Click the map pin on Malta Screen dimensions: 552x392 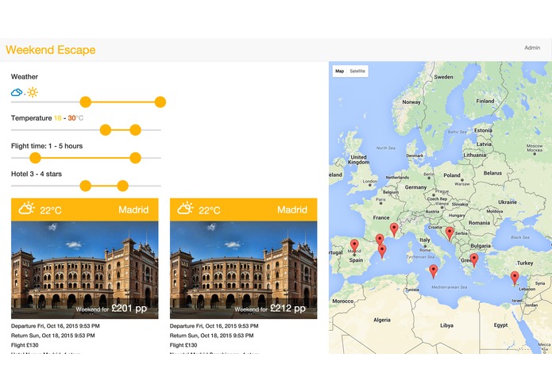tap(434, 271)
